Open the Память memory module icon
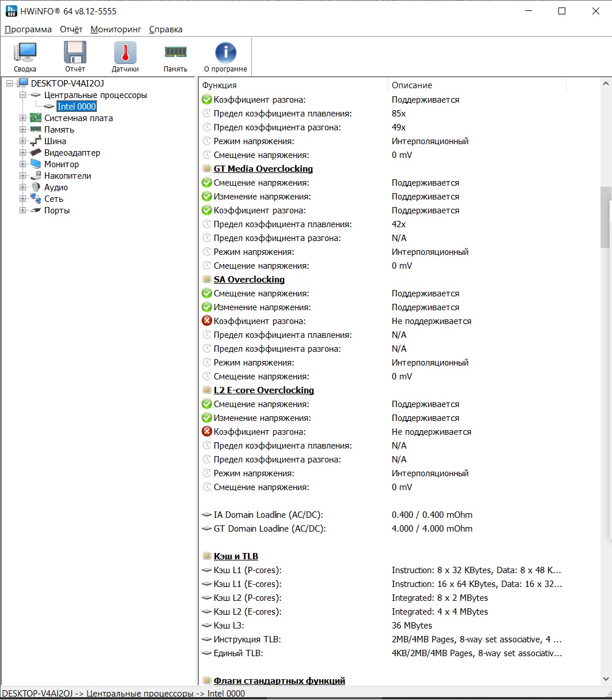This screenshot has height=700, width=612. pyautogui.click(x=175, y=52)
